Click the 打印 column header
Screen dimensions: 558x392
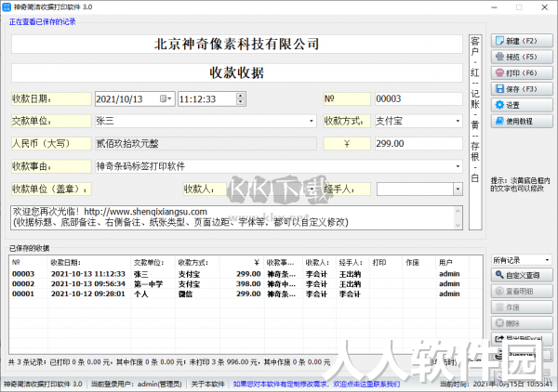(386, 262)
